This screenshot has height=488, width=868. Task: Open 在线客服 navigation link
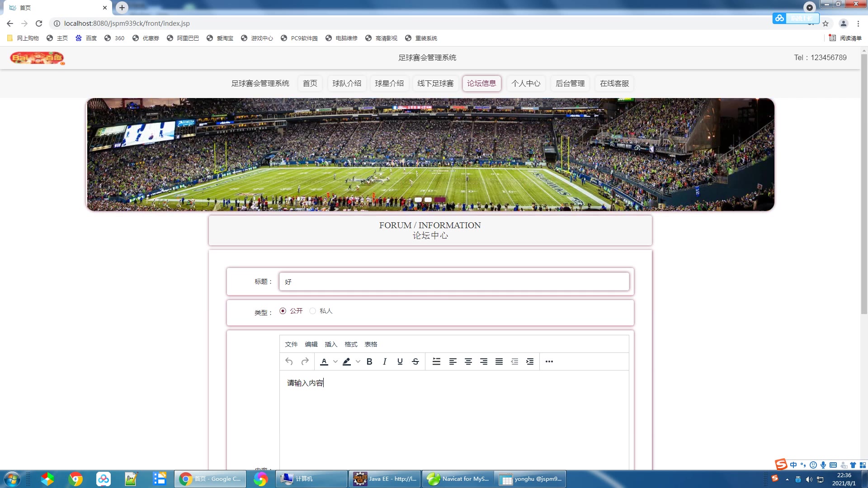614,84
